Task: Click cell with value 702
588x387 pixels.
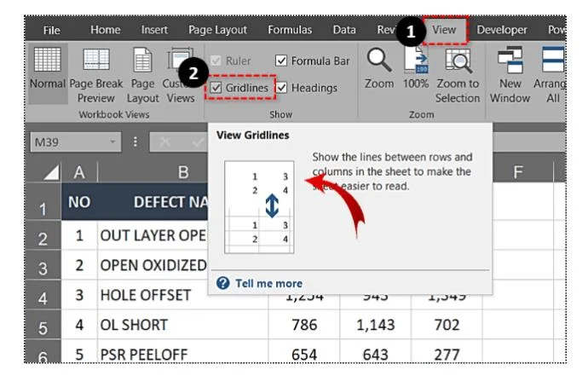Action: tap(447, 325)
